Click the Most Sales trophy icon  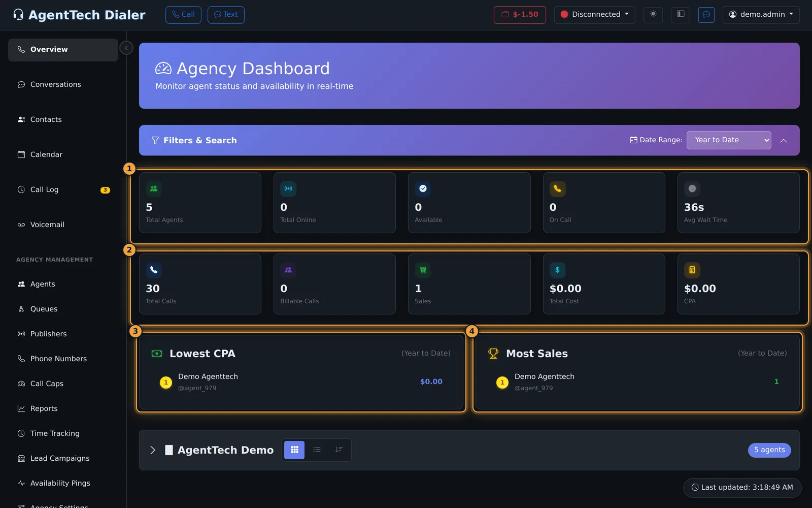point(493,354)
